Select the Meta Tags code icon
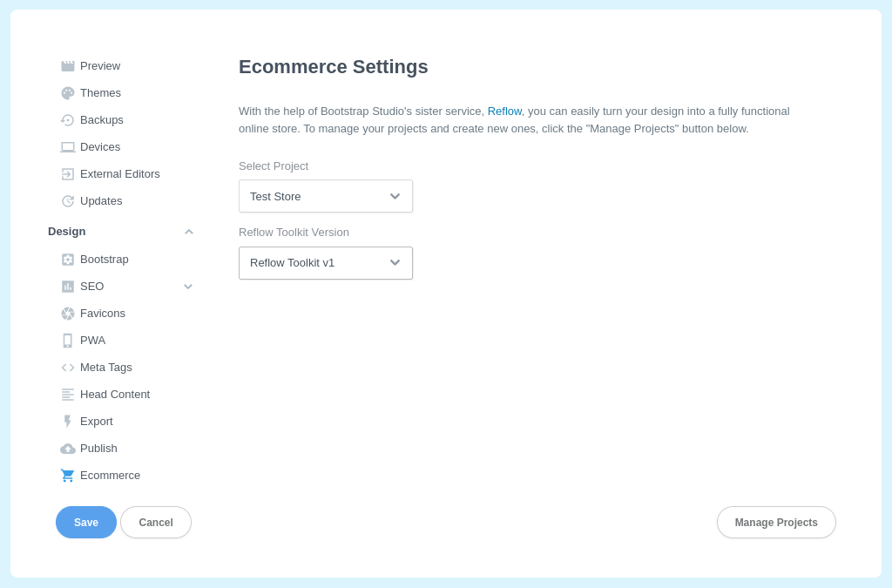Screen dimensions: 892x588 pos(67,367)
